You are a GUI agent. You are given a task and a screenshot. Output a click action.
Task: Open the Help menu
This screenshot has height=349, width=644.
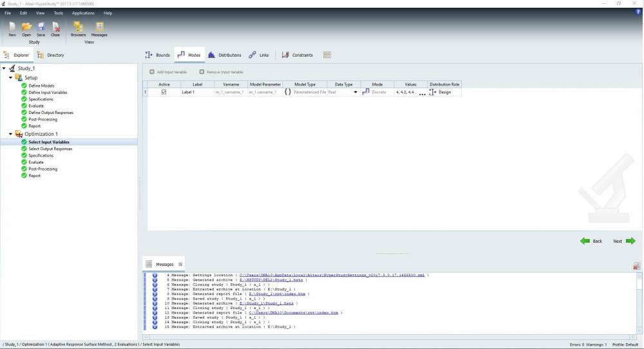click(x=108, y=13)
